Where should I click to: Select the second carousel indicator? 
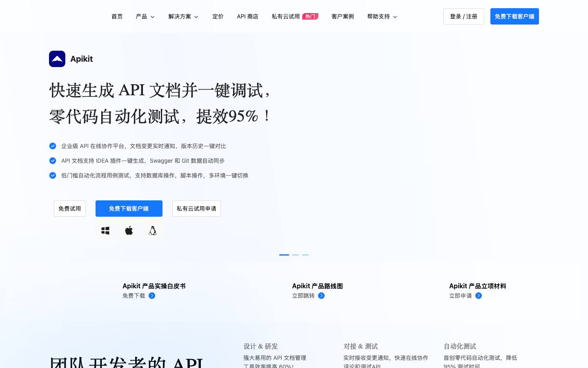pyautogui.click(x=296, y=255)
